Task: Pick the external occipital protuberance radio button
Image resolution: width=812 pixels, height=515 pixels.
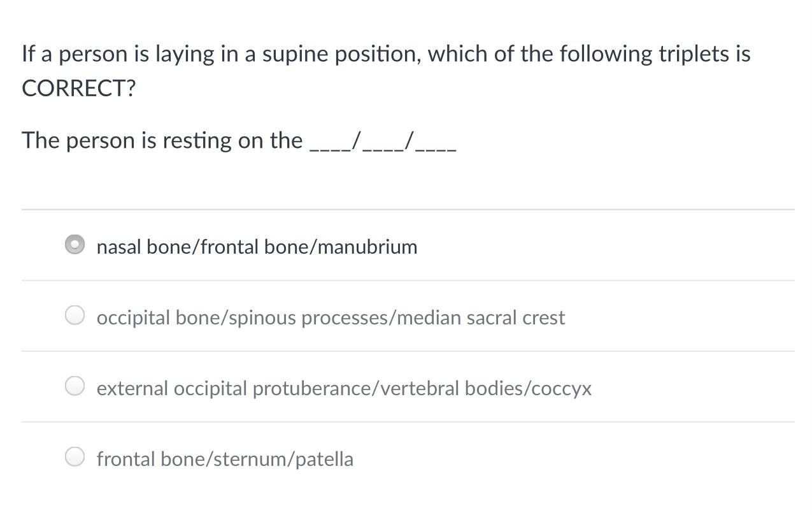Action: (75, 386)
